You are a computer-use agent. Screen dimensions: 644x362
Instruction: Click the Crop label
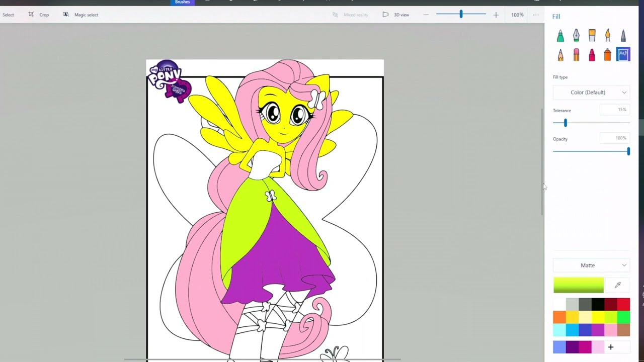(x=44, y=15)
